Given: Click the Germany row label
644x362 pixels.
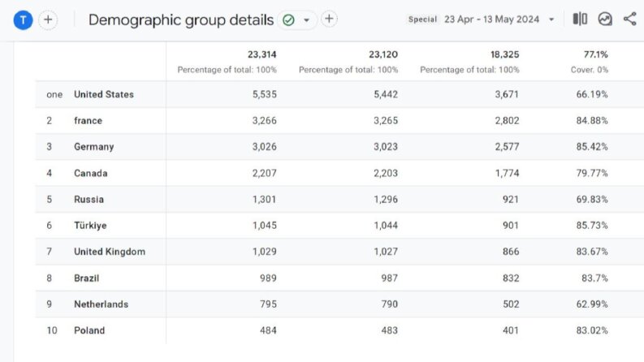Looking at the screenshot, I should pos(94,147).
